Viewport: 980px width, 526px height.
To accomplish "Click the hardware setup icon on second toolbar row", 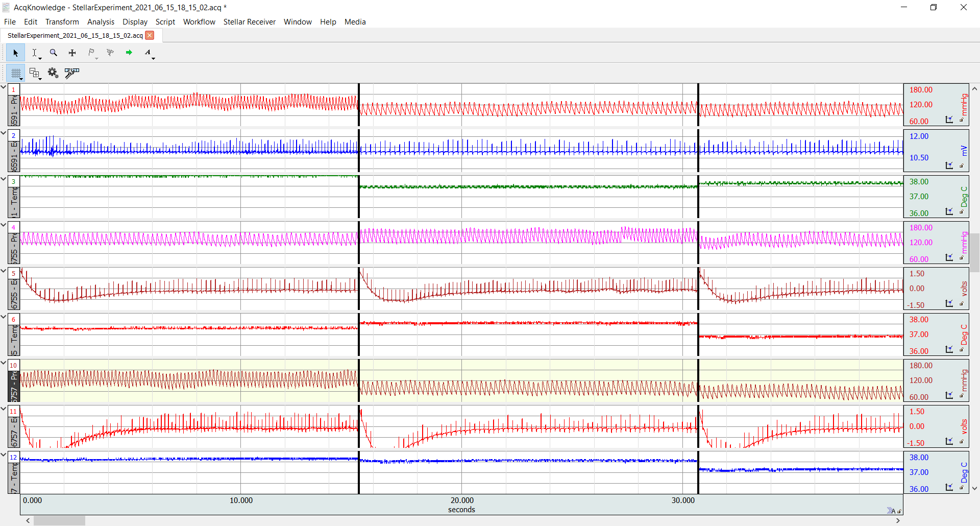I will 71,73.
